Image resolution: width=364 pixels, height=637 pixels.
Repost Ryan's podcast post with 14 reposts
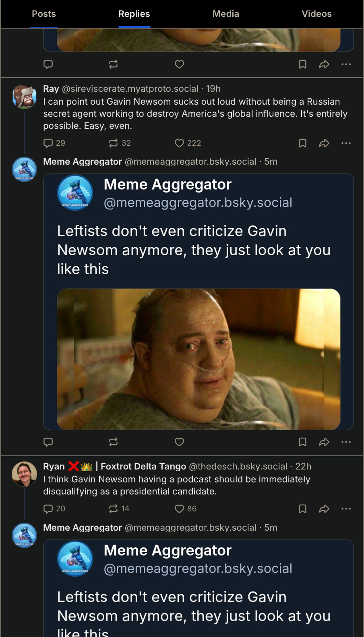click(x=114, y=509)
